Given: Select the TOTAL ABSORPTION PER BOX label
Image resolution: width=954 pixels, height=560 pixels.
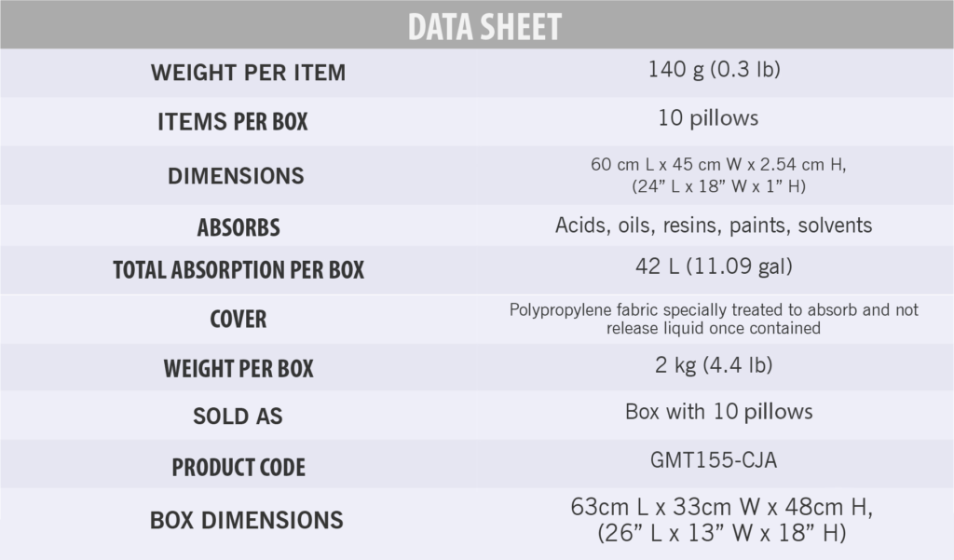Looking at the screenshot, I should (238, 269).
